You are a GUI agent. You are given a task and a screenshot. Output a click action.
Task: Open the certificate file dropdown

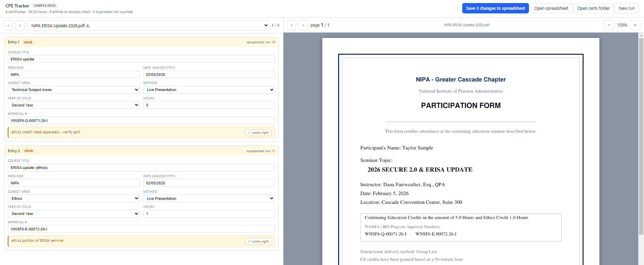pos(148,25)
